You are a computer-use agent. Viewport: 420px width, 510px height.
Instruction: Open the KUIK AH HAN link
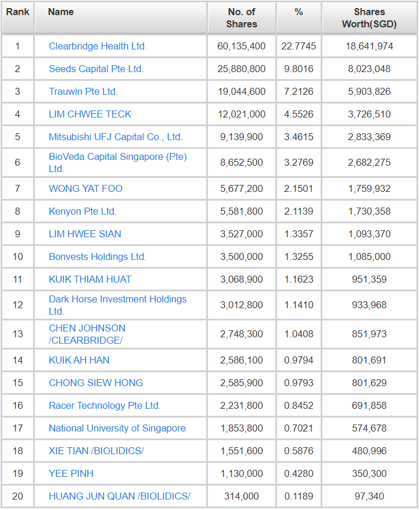pos(79,361)
